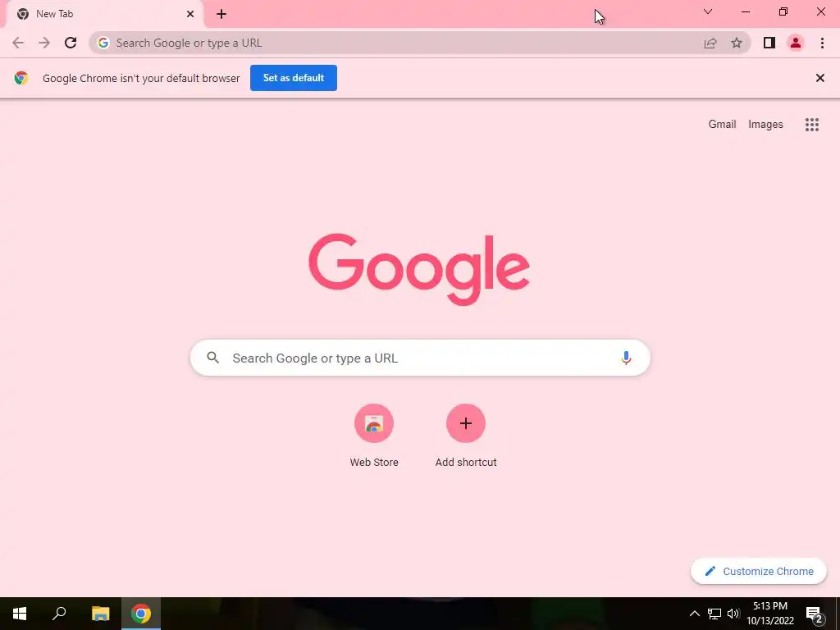This screenshot has width=840, height=630.
Task: Start voice search with microphone icon
Action: pos(626,358)
